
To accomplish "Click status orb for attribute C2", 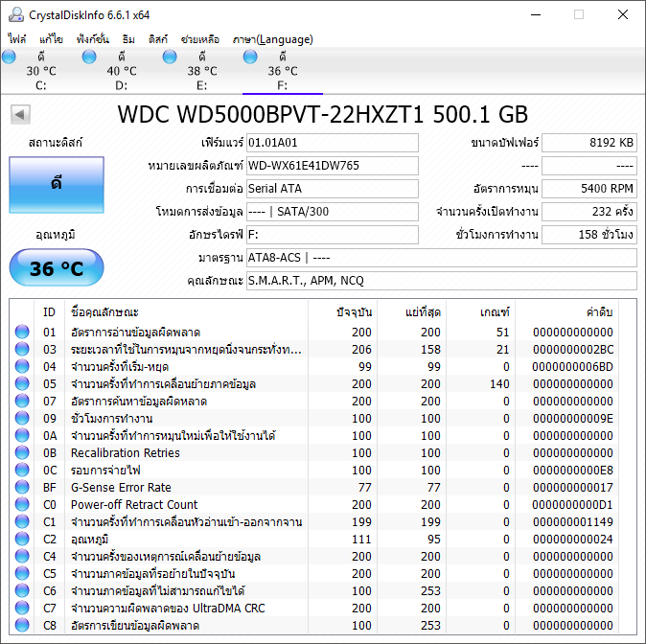I will (22, 539).
